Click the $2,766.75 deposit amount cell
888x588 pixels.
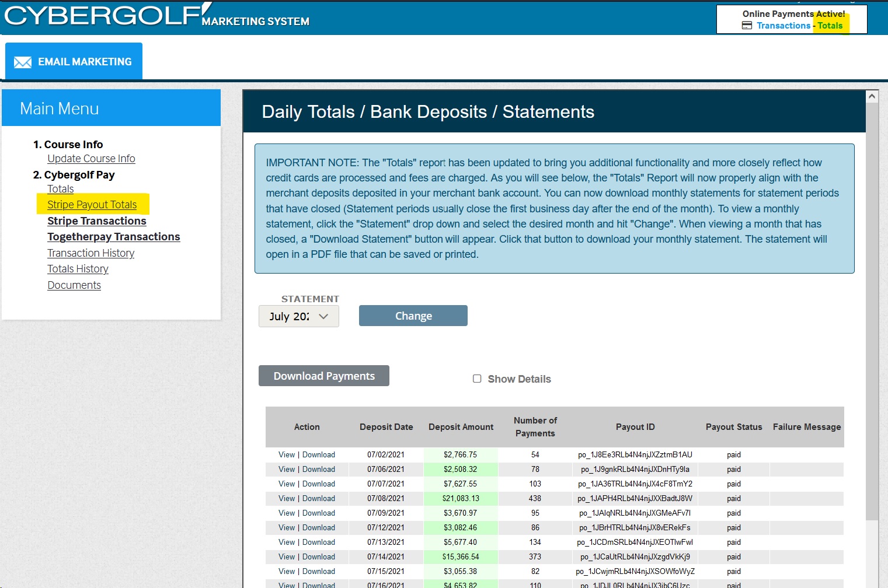tap(461, 454)
